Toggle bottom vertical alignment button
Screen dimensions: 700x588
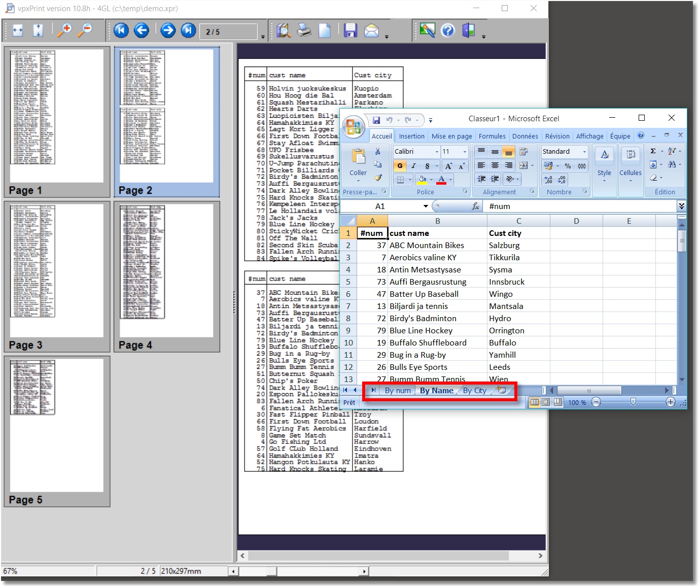pos(508,152)
